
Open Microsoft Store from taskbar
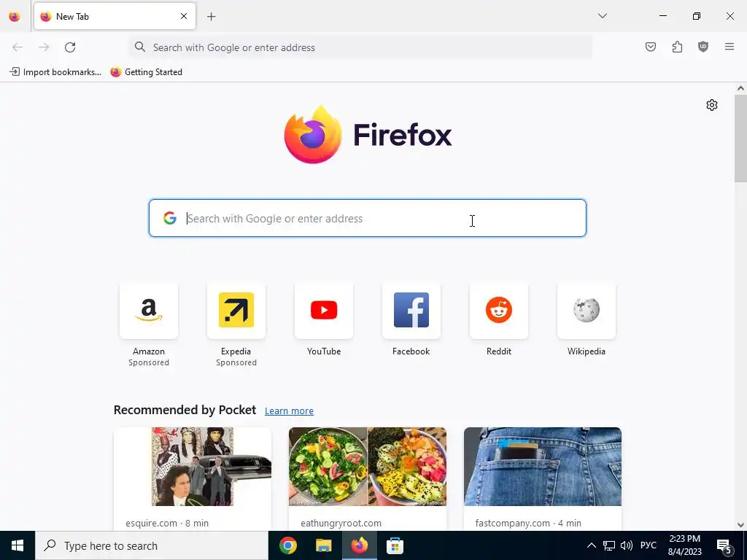(x=395, y=545)
